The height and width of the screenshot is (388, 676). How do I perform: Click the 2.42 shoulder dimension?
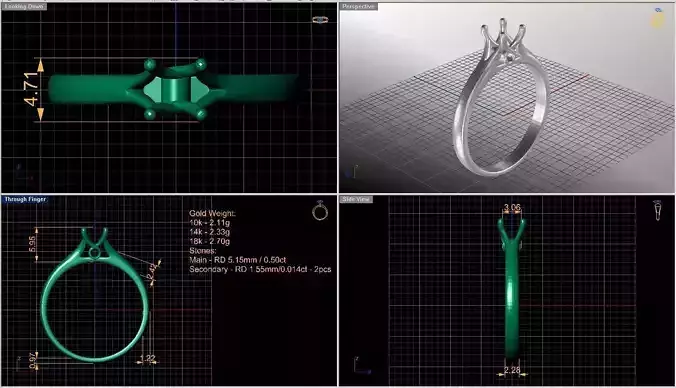[x=152, y=271]
